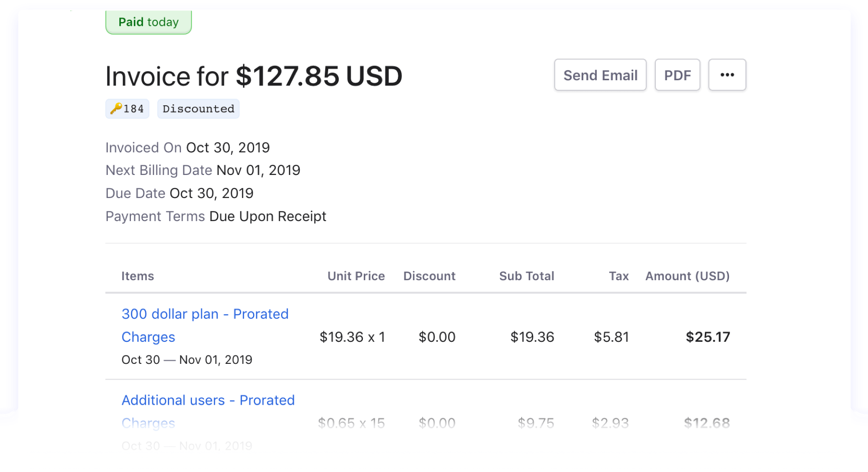Download the invoice as PDF
This screenshot has height=472, width=868.
677,75
